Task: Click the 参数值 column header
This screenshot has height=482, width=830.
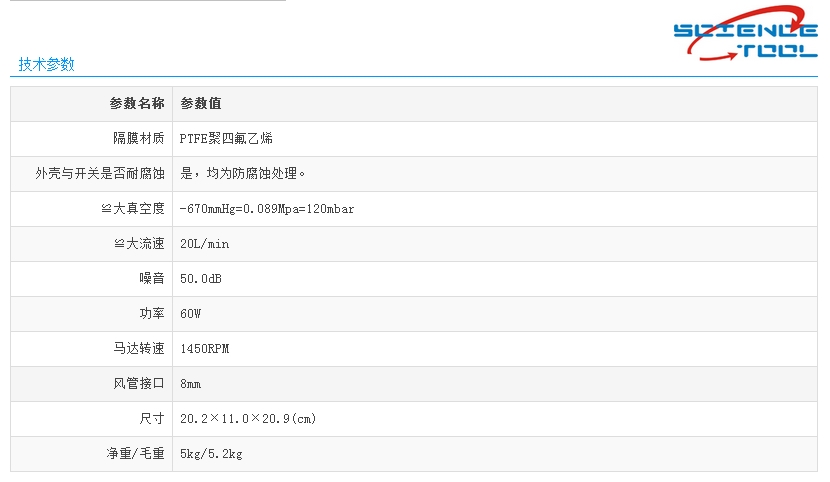Action: 201,104
